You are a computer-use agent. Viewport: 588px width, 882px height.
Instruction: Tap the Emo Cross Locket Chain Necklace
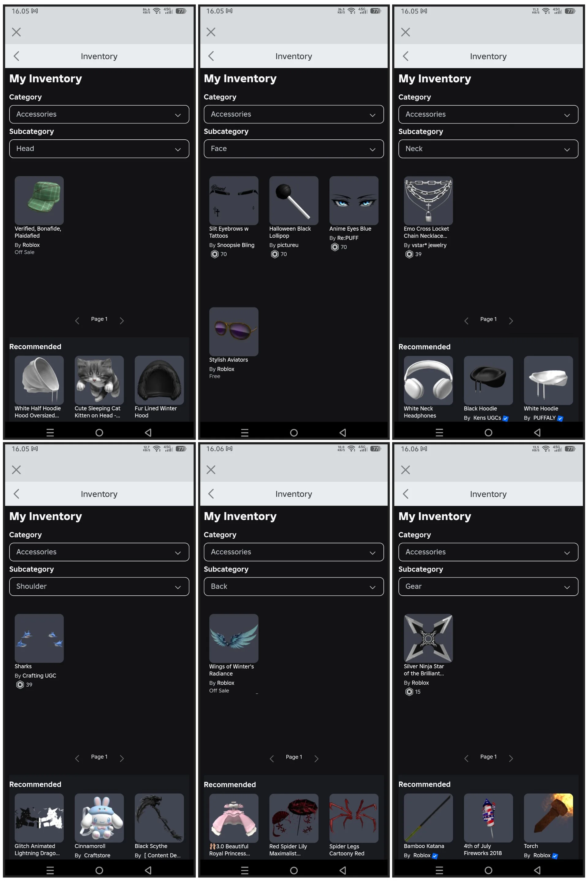(x=428, y=201)
